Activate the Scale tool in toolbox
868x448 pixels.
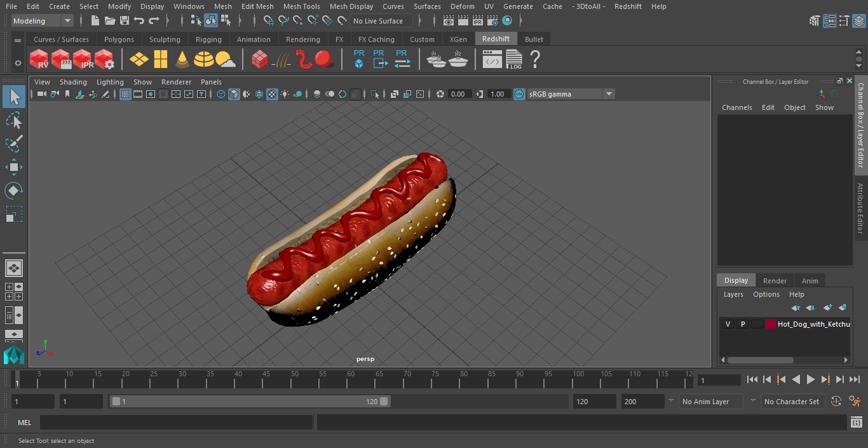pyautogui.click(x=14, y=214)
